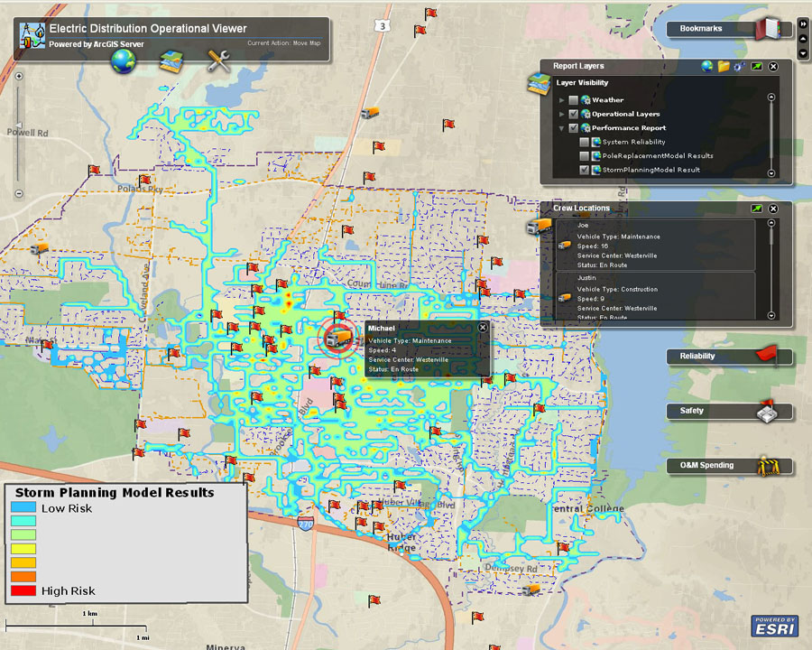
Task: Click Justin's small truck icon in crew list
Action: point(565,298)
